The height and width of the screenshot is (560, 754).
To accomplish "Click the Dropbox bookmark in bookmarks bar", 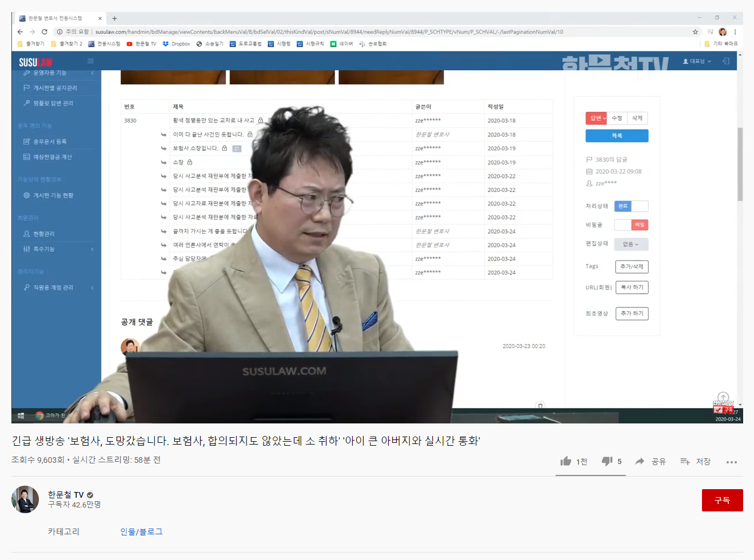I will point(177,44).
